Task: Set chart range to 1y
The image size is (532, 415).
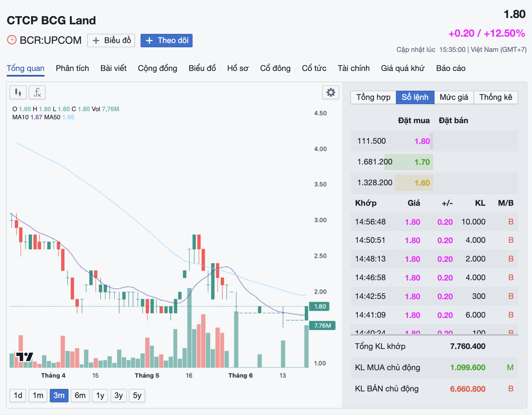Action: [x=100, y=395]
